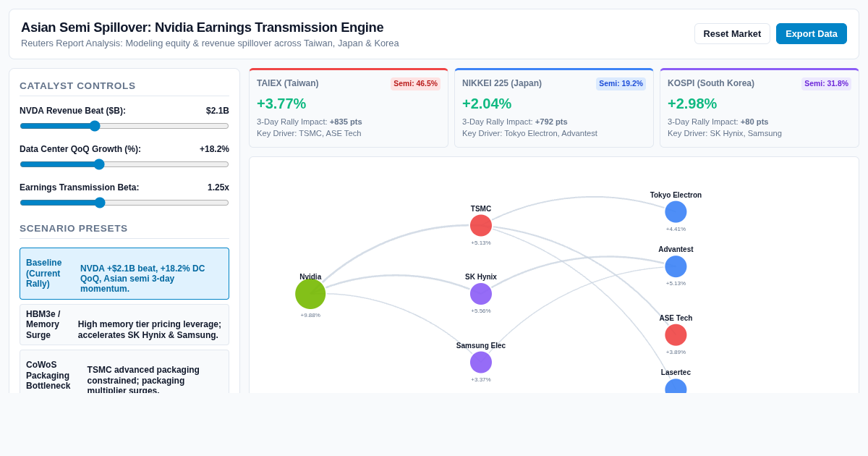Click the Semi: 19.2% badge

click(x=621, y=84)
